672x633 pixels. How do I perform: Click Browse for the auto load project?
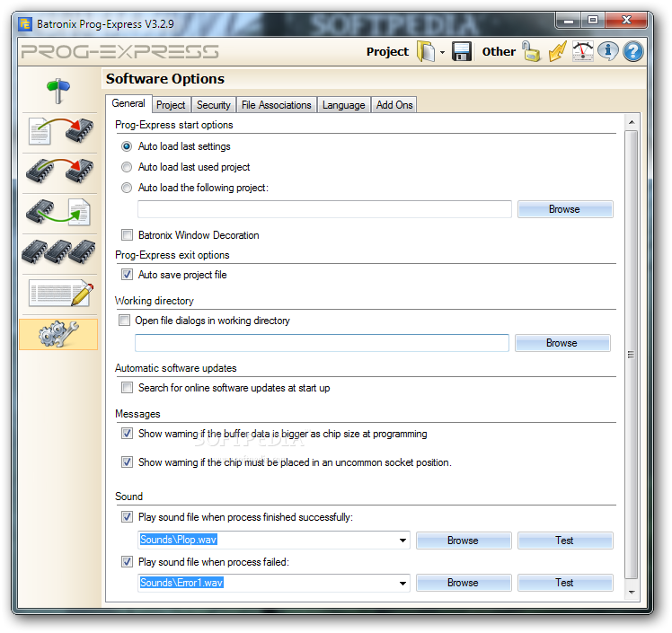[565, 209]
